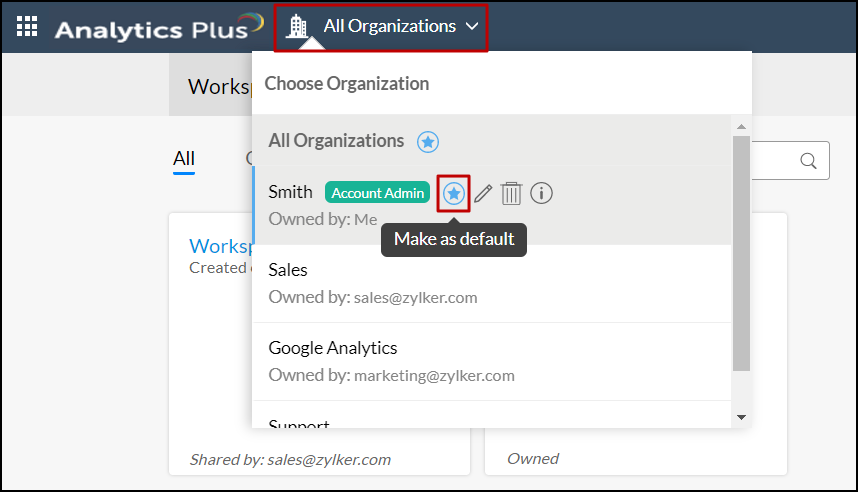Click the organization list scrollbar thumb
The width and height of the screenshot is (858, 492).
741,250
